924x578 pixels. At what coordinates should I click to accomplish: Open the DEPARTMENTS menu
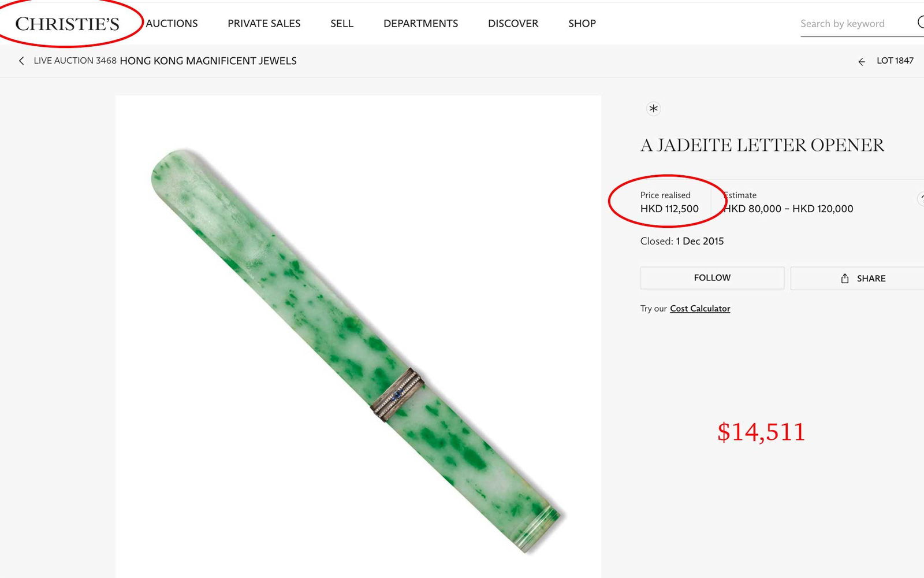(420, 23)
